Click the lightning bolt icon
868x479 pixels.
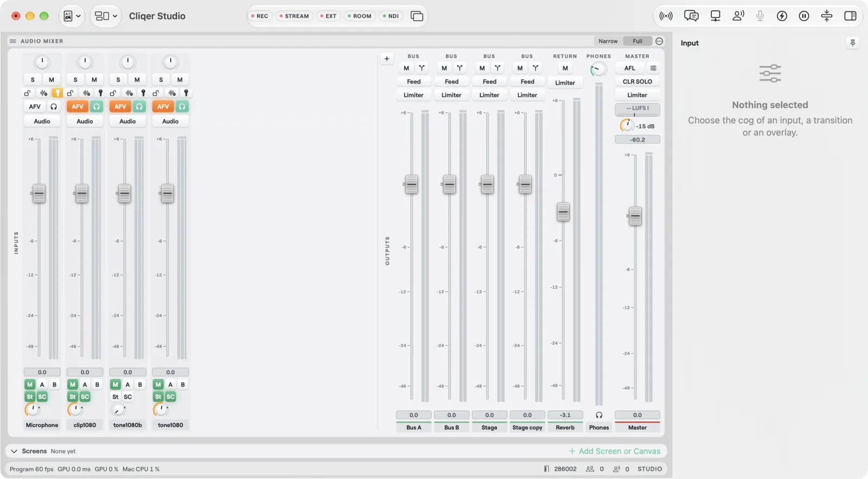tap(782, 16)
